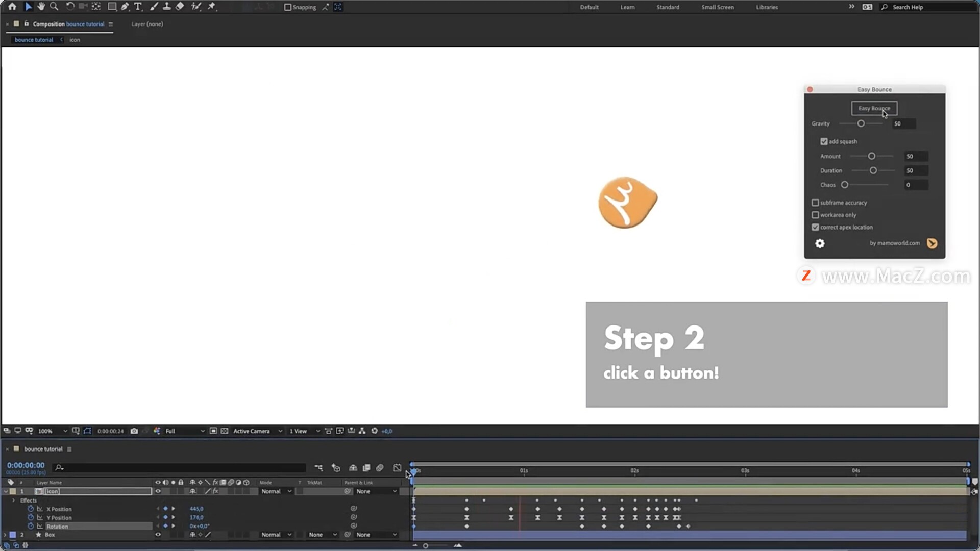Open Easy Bounce settings gear
This screenshot has width=980, height=551.
(820, 243)
